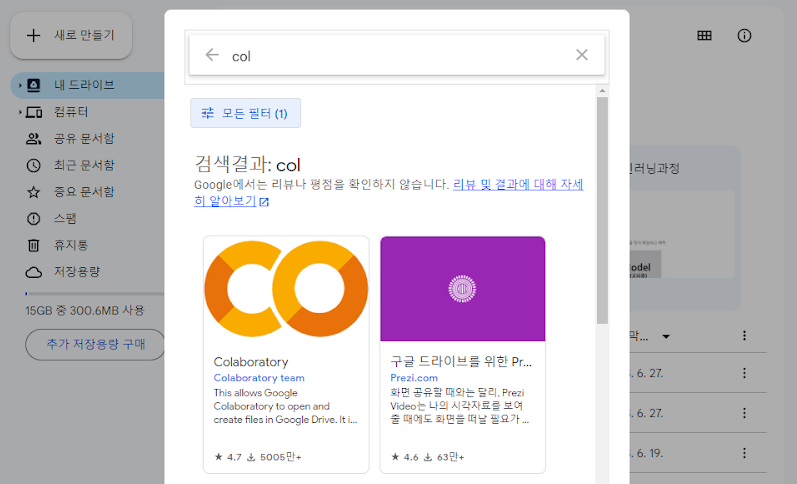The width and height of the screenshot is (797, 484).
Task: Open the Colaboratory app logo thumbnail
Action: point(286,288)
